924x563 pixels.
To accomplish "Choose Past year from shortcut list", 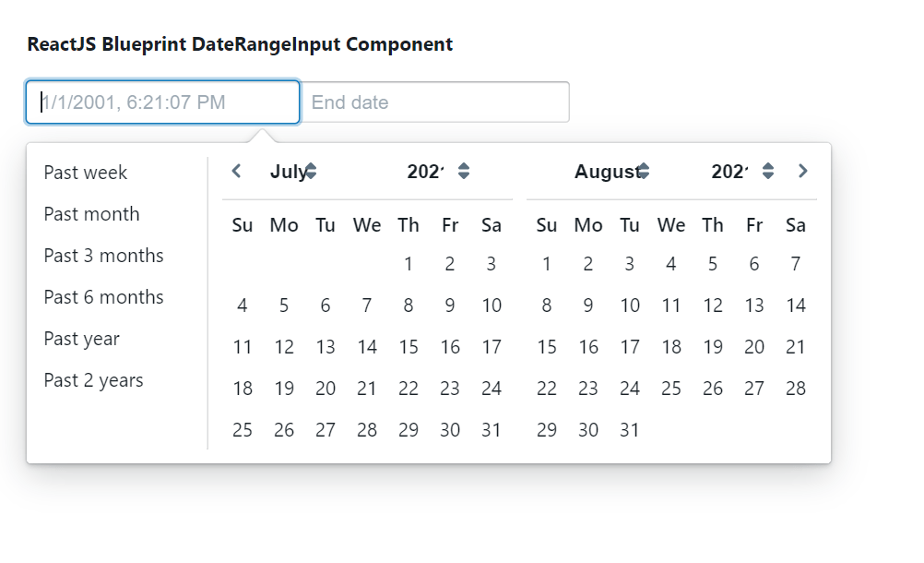I will [x=81, y=339].
